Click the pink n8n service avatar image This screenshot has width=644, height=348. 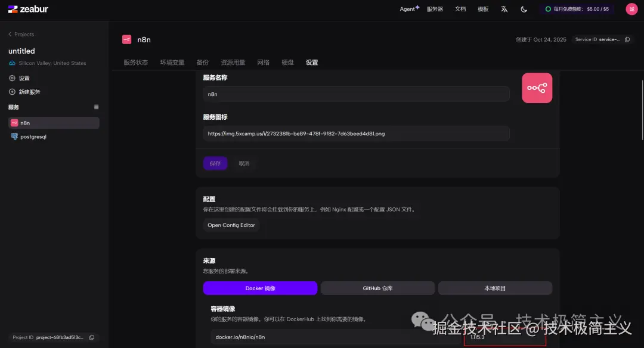tap(536, 88)
